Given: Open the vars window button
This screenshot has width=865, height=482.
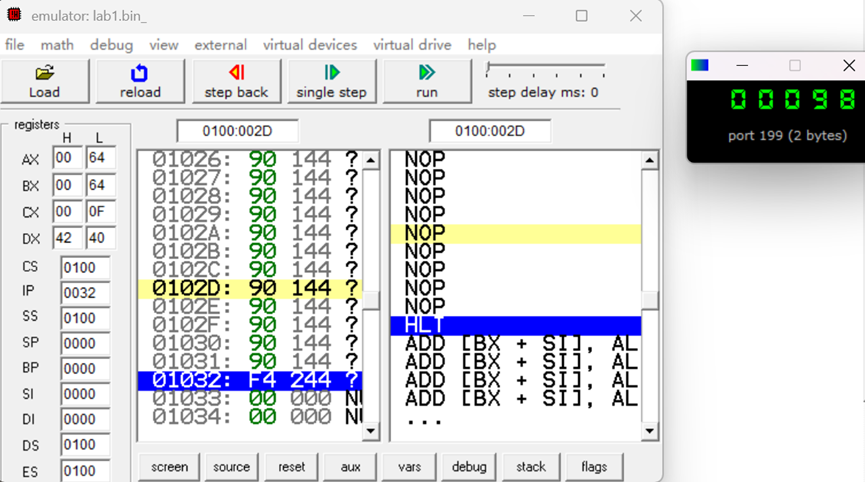Looking at the screenshot, I should pos(409,467).
